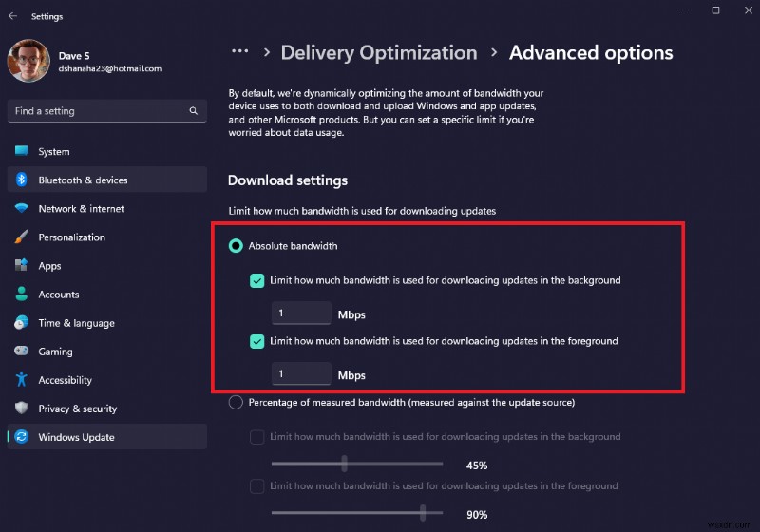Viewport: 760px width, 532px height.
Task: Select Percentage of measured bandwidth option
Action: point(236,403)
